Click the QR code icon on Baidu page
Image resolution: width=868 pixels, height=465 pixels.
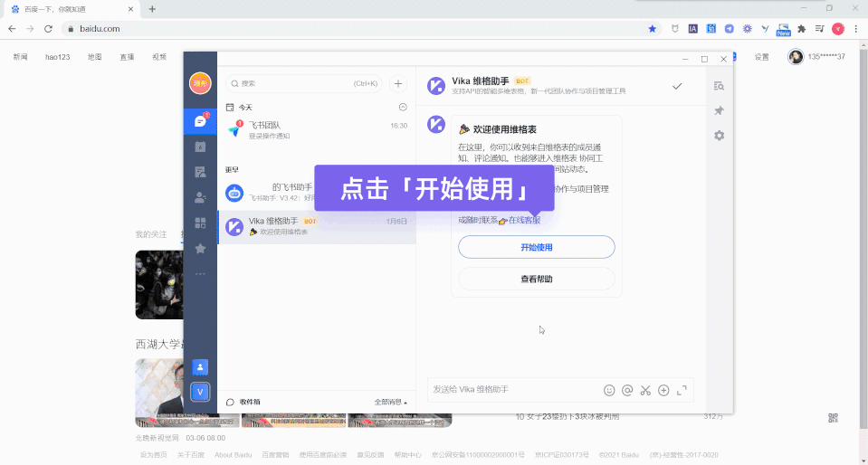click(x=833, y=417)
